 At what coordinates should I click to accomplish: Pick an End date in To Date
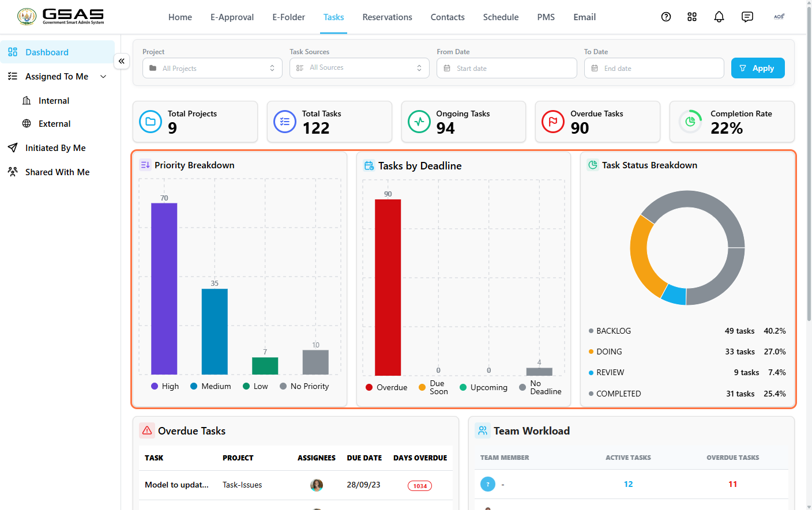point(654,68)
